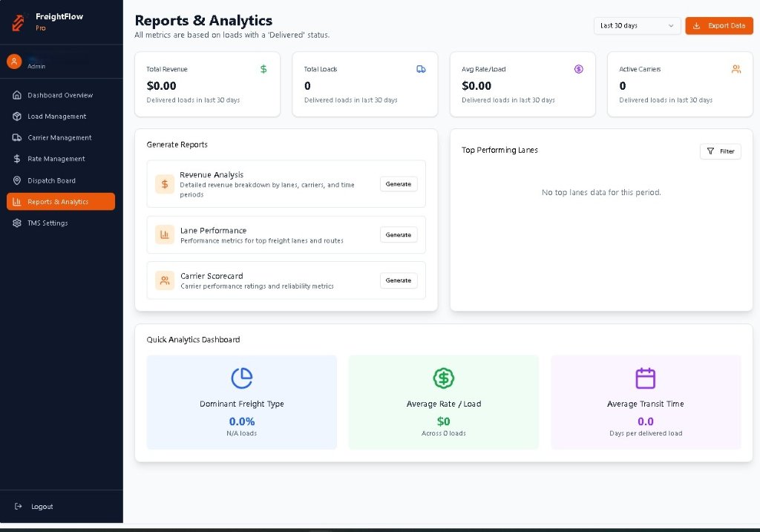The width and height of the screenshot is (760, 532).
Task: Click the Load Management box icon
Action: pyautogui.click(x=17, y=116)
